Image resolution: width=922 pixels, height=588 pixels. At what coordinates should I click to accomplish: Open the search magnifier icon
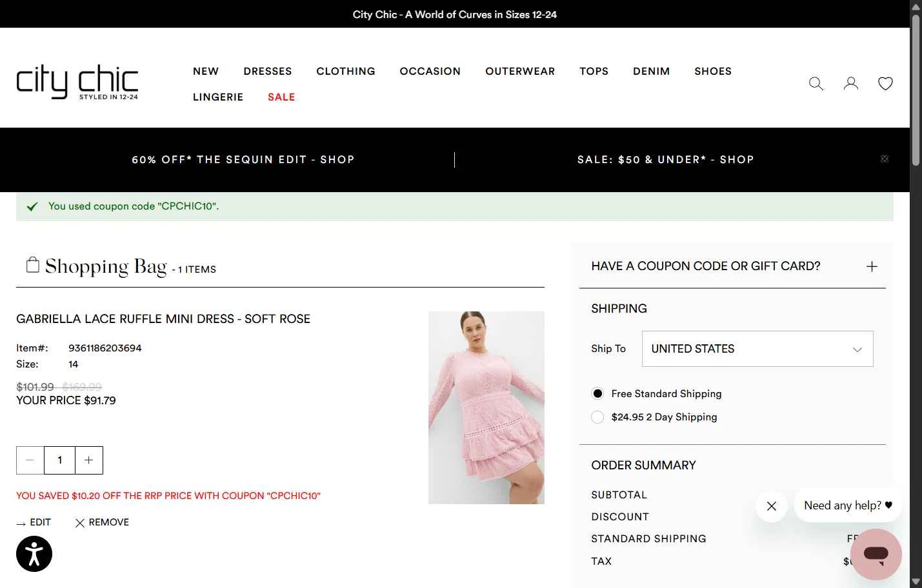click(816, 84)
